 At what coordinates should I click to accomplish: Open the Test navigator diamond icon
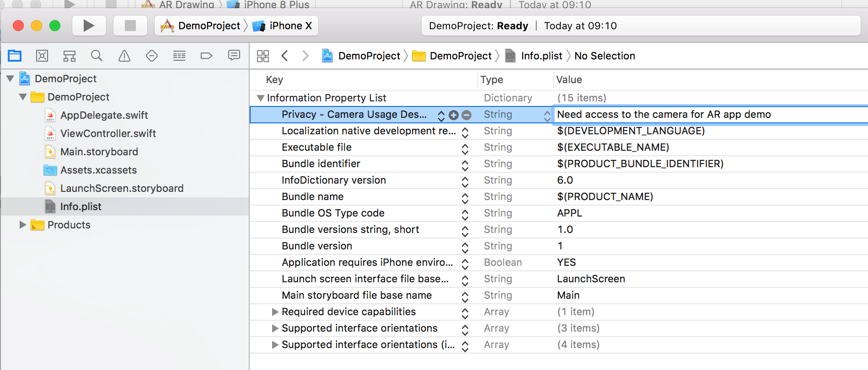pyautogui.click(x=152, y=56)
